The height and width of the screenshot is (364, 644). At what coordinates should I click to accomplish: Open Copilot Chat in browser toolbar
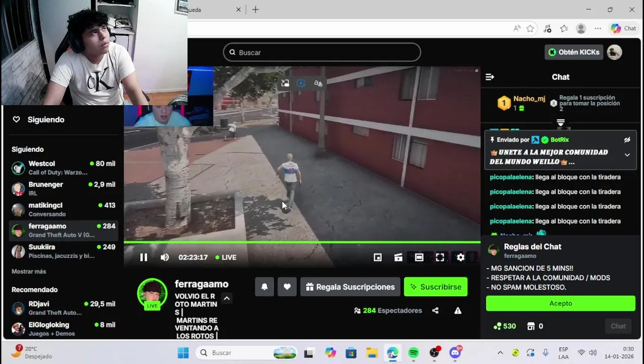tap(623, 28)
